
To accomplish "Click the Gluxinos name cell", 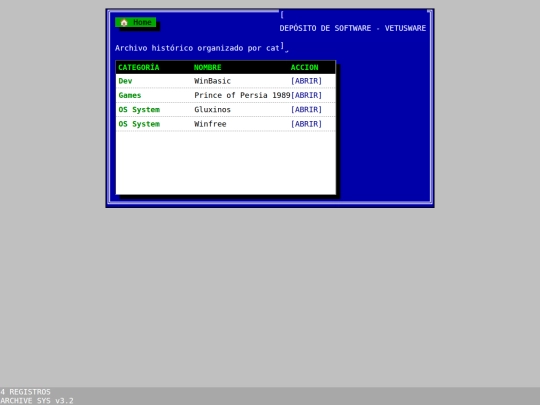I will click(212, 110).
